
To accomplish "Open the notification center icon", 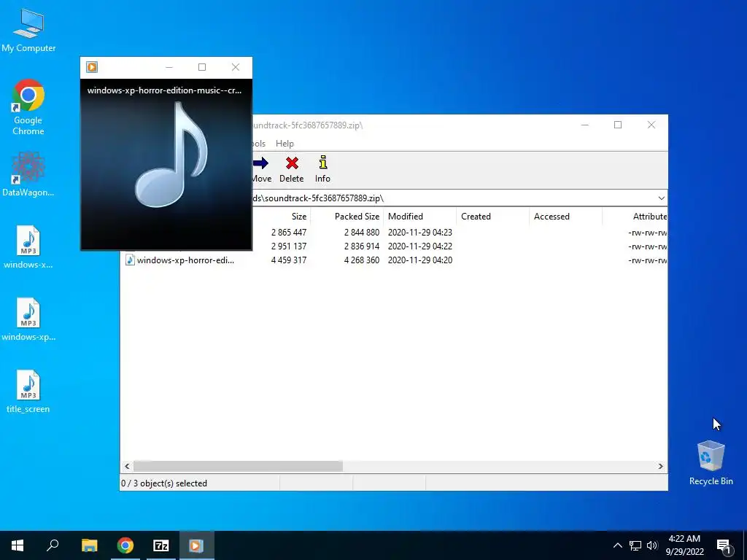I will (x=724, y=546).
